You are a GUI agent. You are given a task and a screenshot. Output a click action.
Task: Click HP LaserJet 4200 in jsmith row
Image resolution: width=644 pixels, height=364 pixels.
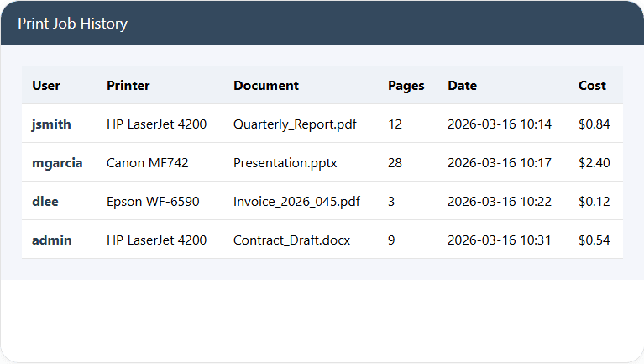(x=156, y=124)
